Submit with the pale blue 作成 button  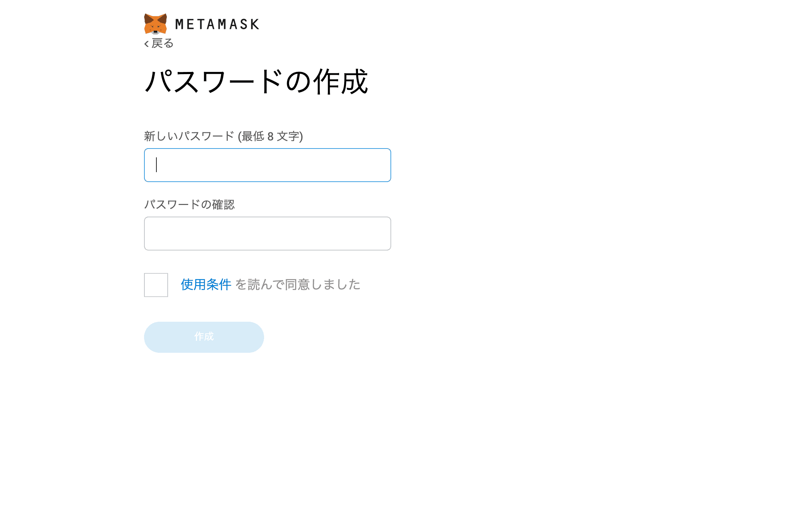tap(204, 337)
